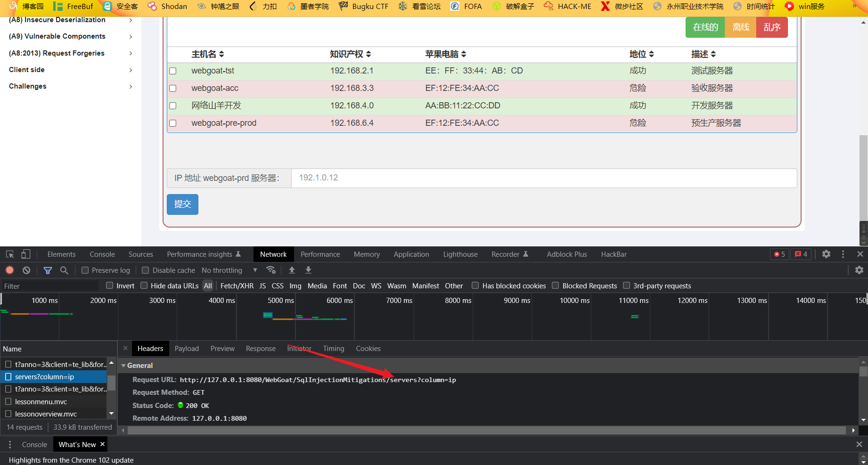
Task: Close the bottom drawer
Action: point(859,445)
